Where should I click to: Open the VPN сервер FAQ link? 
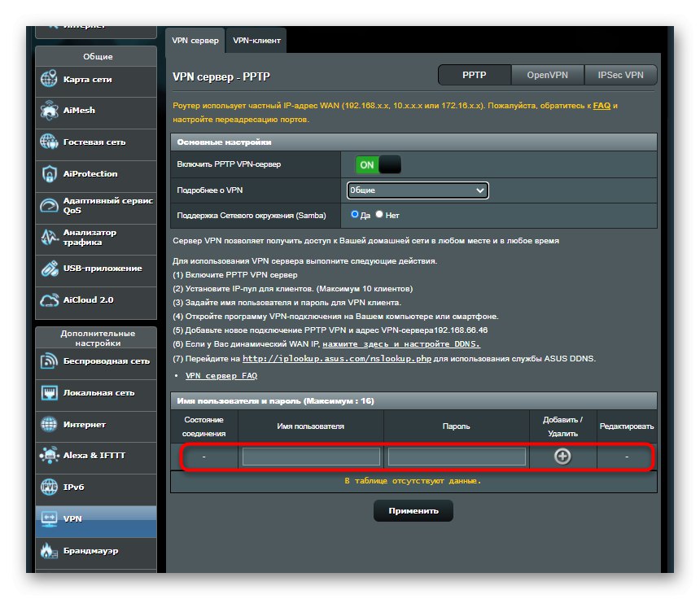point(221,376)
